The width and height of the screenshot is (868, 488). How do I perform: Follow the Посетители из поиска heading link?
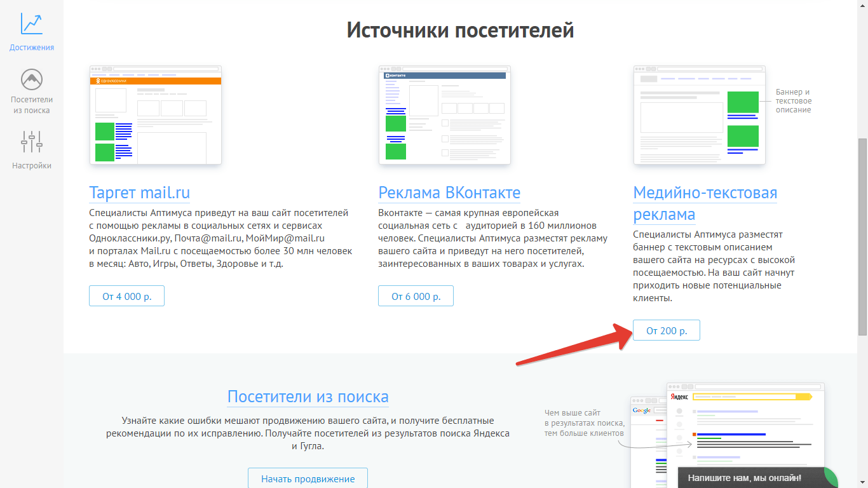308,397
